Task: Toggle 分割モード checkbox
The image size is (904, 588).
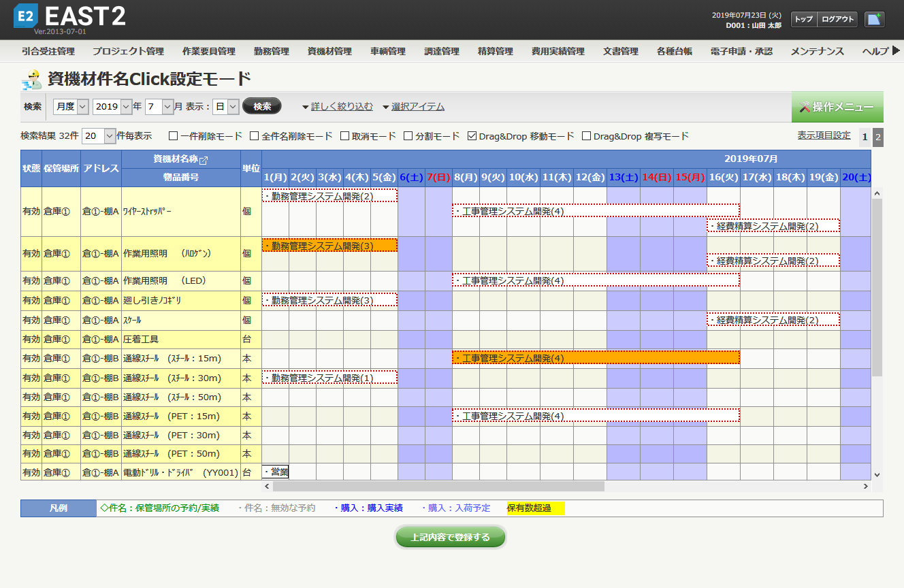Action: point(408,136)
